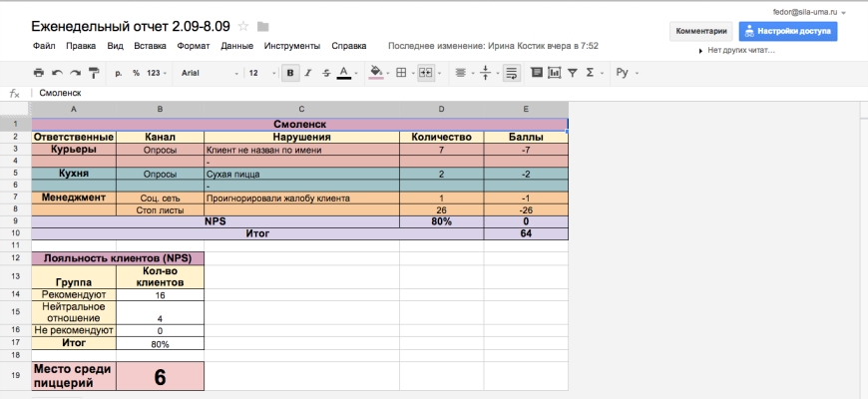Click the Настройки доступа share button

click(x=788, y=31)
